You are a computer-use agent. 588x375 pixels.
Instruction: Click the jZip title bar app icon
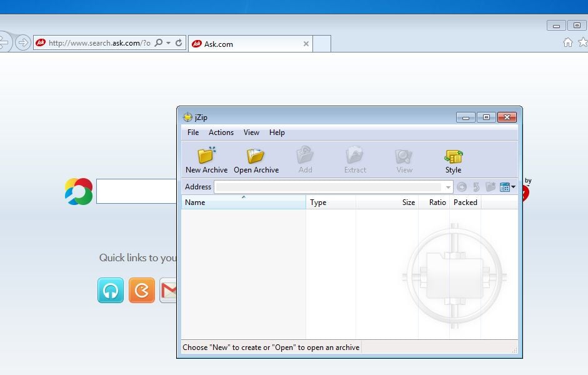pos(187,117)
